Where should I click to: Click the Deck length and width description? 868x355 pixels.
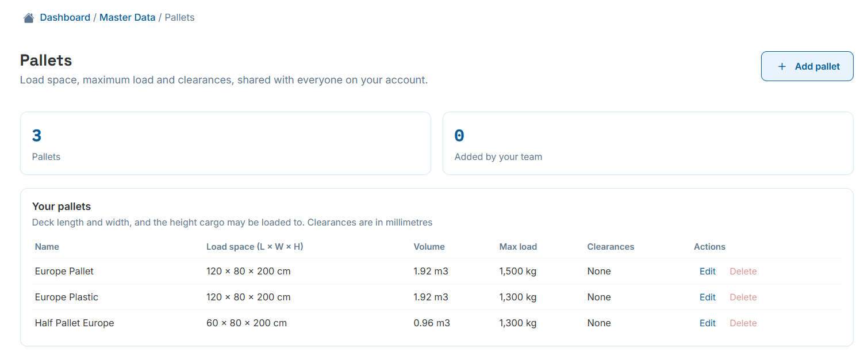click(x=232, y=222)
